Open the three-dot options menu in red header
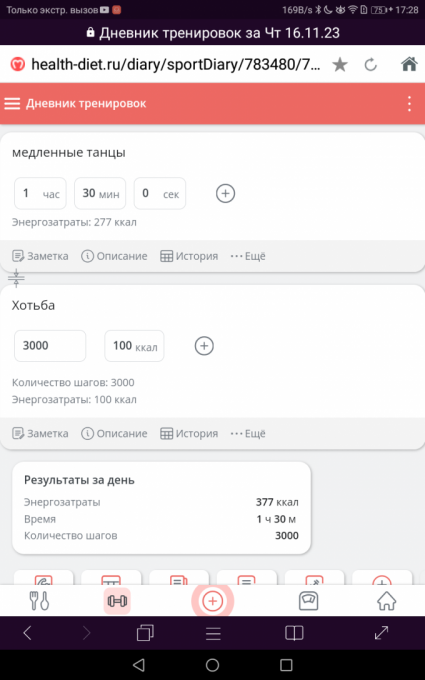 (x=409, y=104)
